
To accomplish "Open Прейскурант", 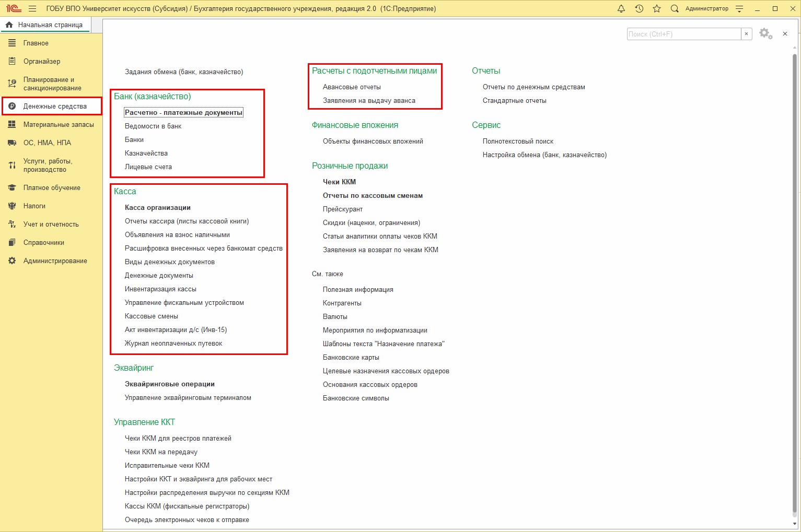I will pos(343,209).
